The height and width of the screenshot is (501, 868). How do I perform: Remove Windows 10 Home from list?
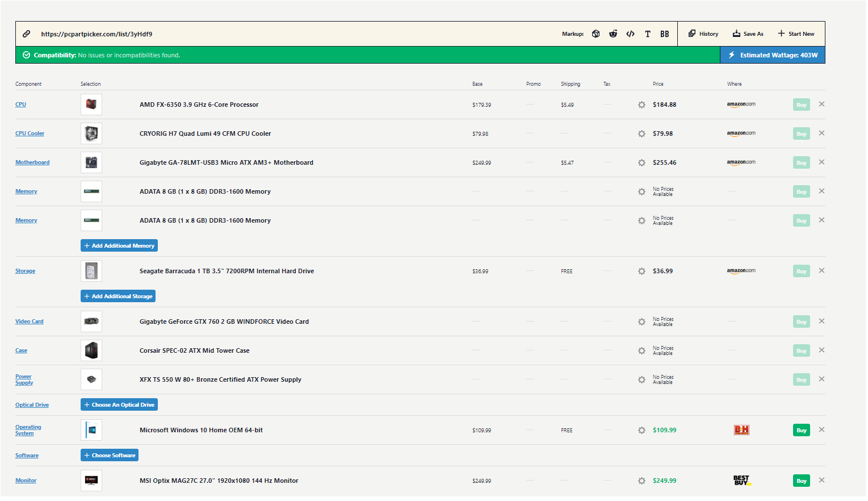click(821, 430)
